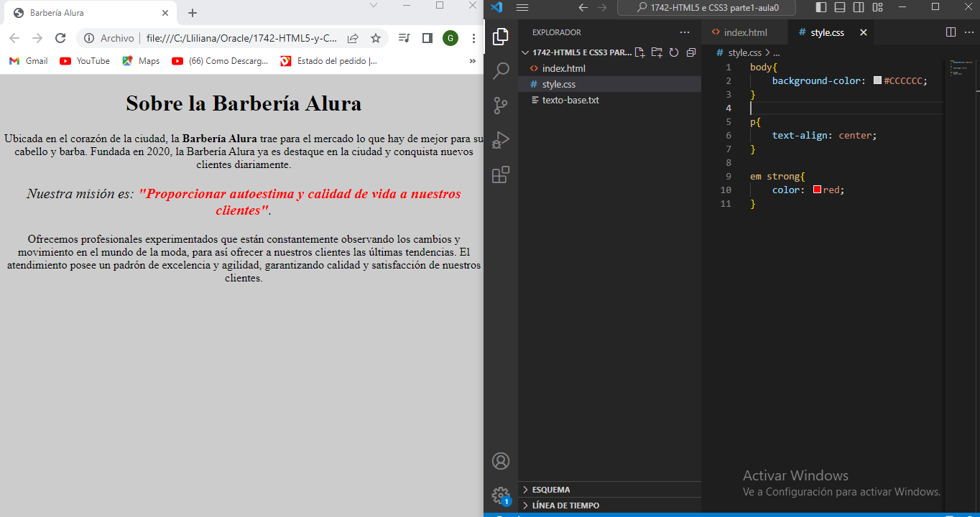The height and width of the screenshot is (517, 980).
Task: Share this page using Chrome address bar icon
Action: [353, 38]
